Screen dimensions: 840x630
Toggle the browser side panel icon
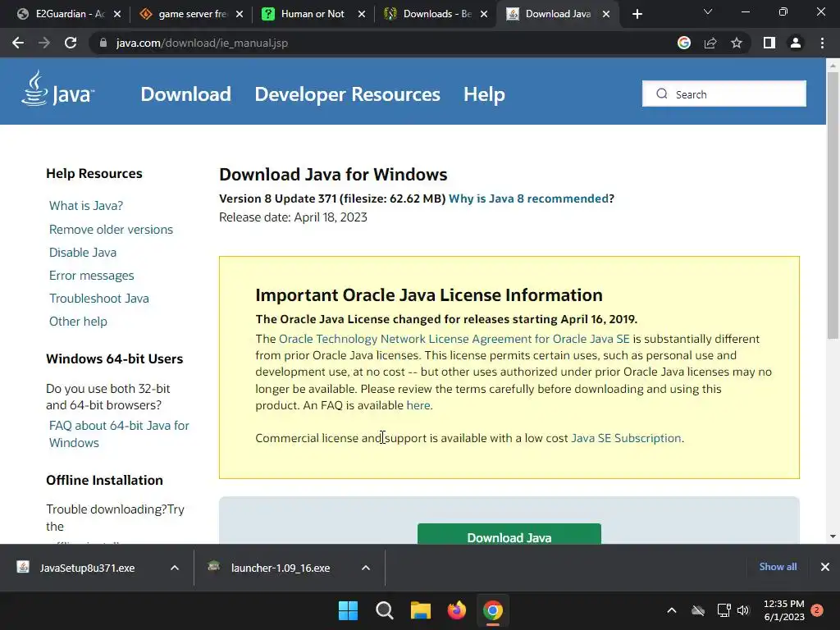click(x=769, y=43)
